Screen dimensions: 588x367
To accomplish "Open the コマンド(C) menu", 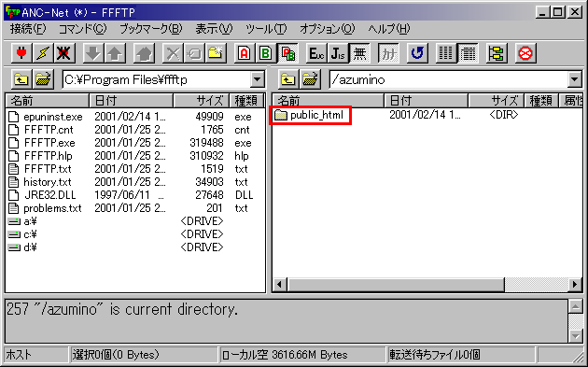I will (82, 29).
